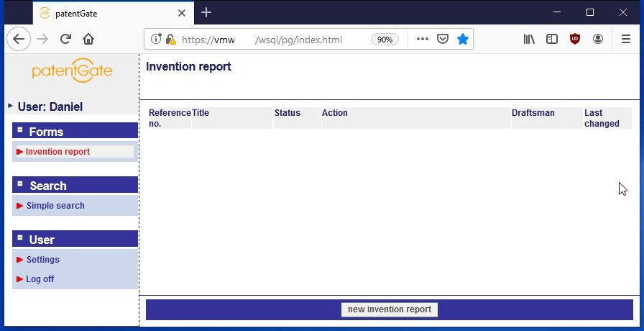Click the Status column header
This screenshot has width=644, height=331.
[297, 118]
